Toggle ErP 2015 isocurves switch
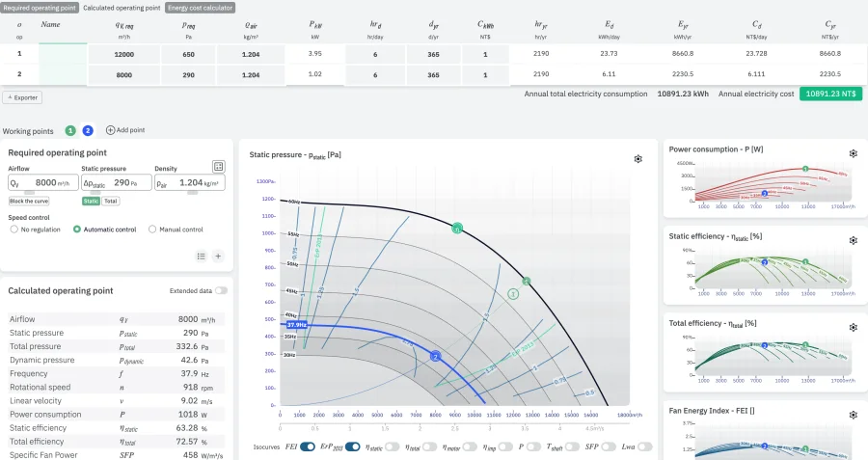The image size is (868, 460). pyautogui.click(x=353, y=446)
